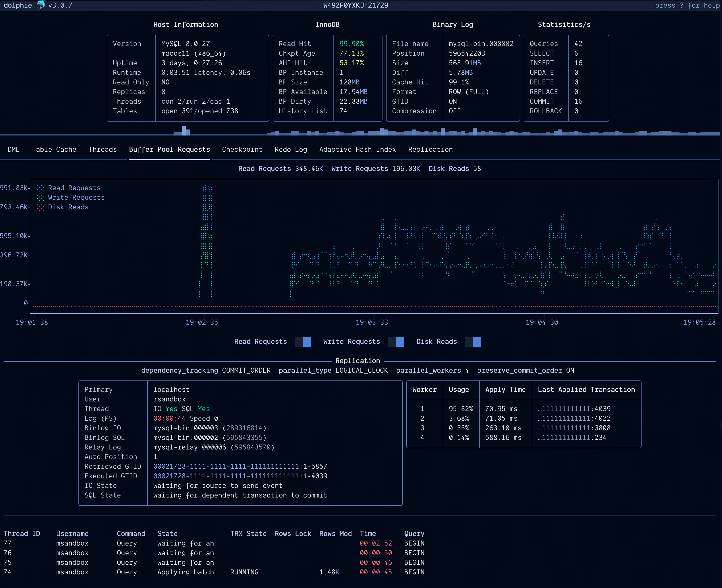722x588 pixels.
Task: Open the Replication tab
Action: click(431, 149)
